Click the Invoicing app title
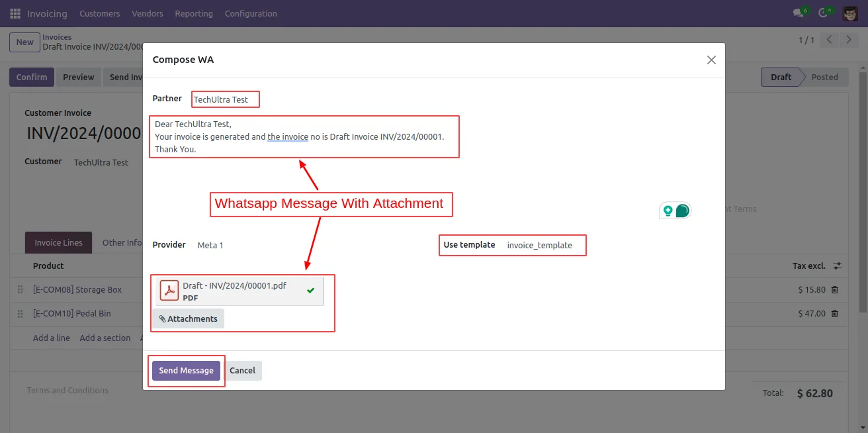 click(x=47, y=13)
